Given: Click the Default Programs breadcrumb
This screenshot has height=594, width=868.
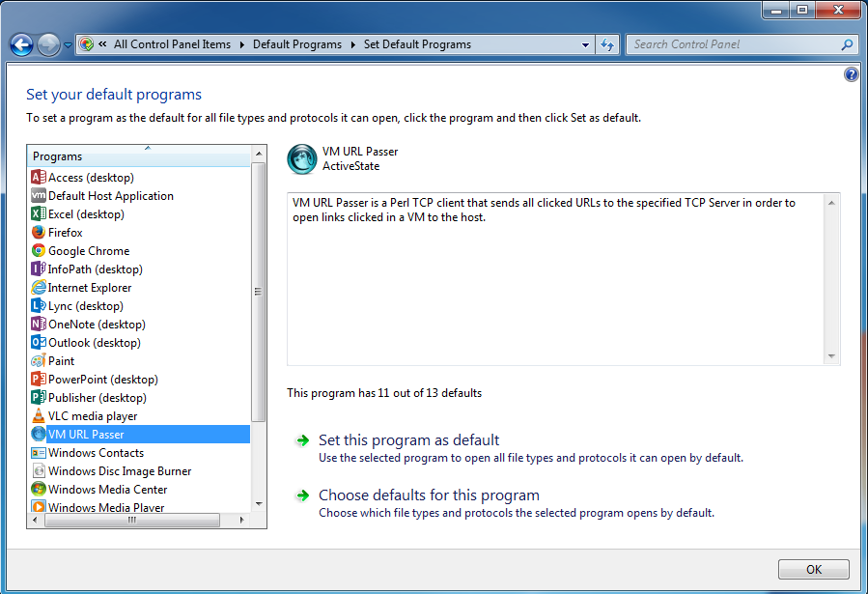Looking at the screenshot, I should click(297, 43).
